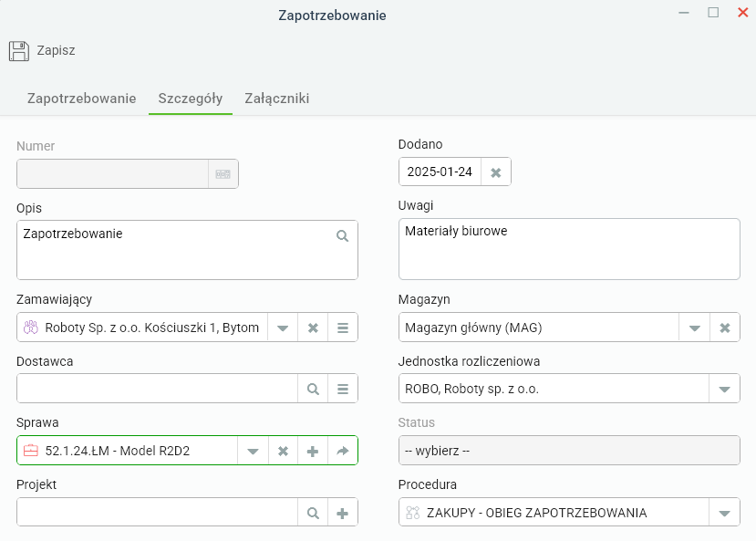Image resolution: width=756 pixels, height=541 pixels.
Task: Expand the Zamawiający dropdown arrow
Action: [x=283, y=328]
